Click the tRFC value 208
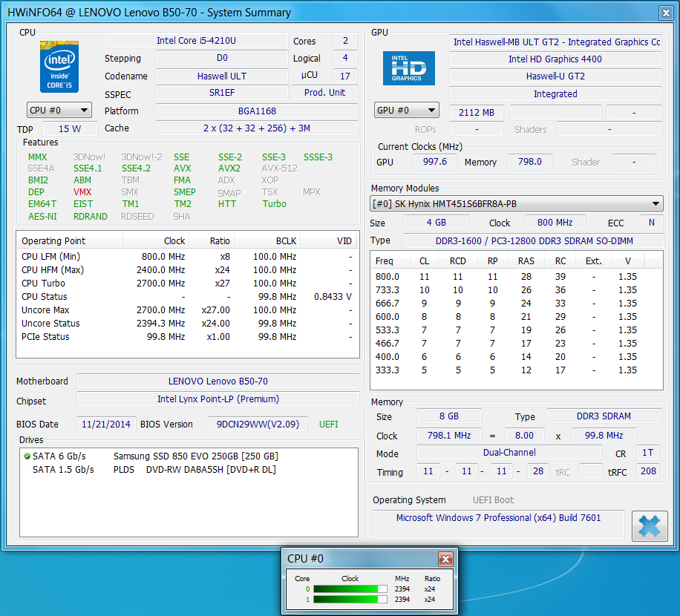This screenshot has height=616, width=680. point(648,471)
